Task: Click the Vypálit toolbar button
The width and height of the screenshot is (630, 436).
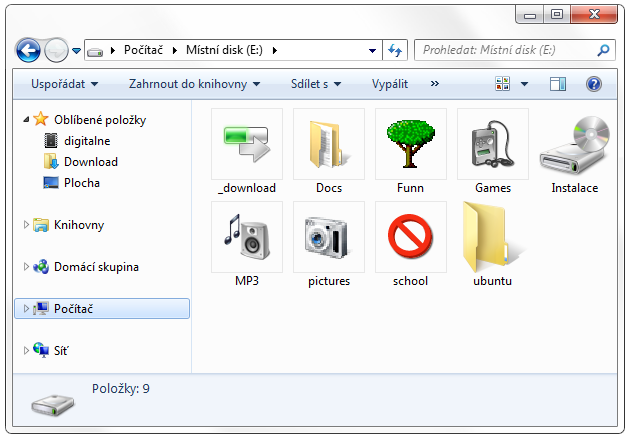Action: coord(390,84)
